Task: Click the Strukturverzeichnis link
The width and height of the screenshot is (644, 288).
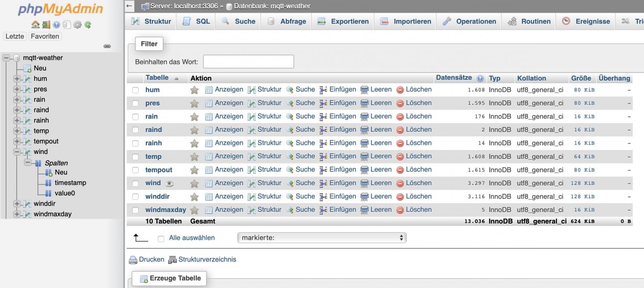Action: click(207, 259)
